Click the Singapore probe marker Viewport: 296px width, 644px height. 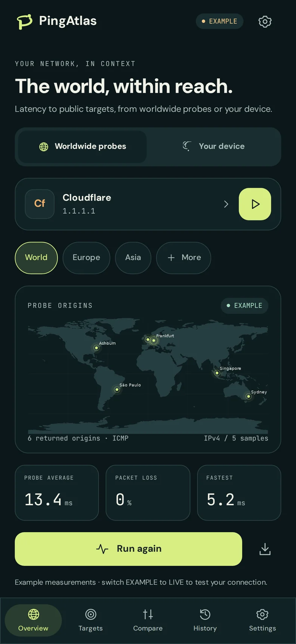(x=217, y=373)
